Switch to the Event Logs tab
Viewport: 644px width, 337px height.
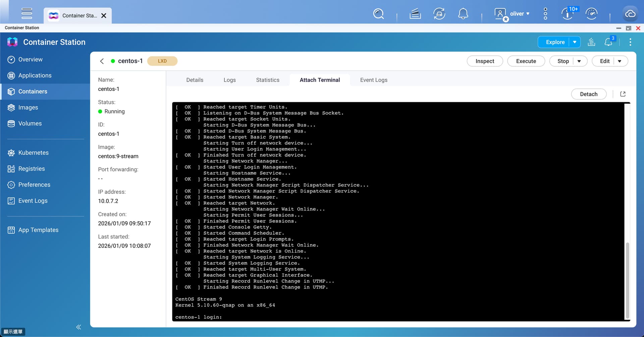tap(374, 80)
